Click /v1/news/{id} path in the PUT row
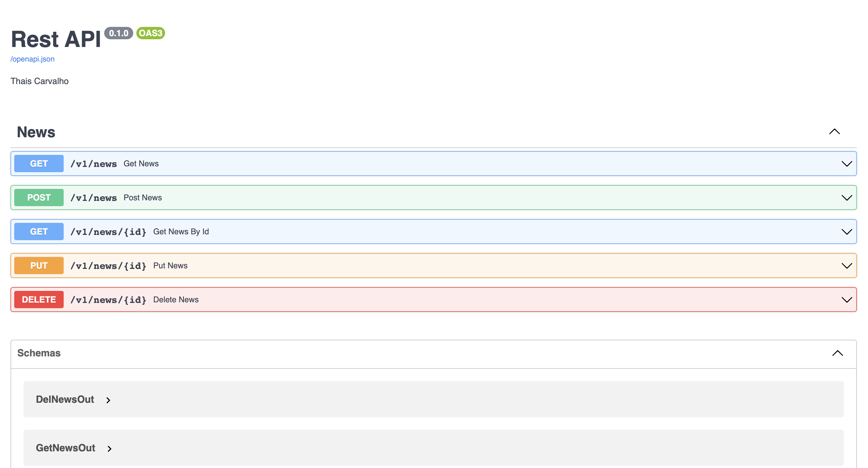868x468 pixels. (x=108, y=266)
